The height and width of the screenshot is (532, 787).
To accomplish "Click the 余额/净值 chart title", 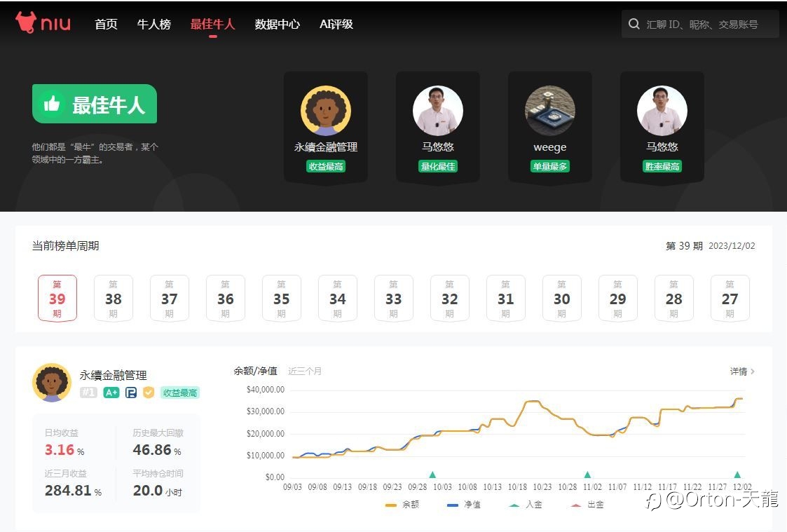I will [256, 371].
